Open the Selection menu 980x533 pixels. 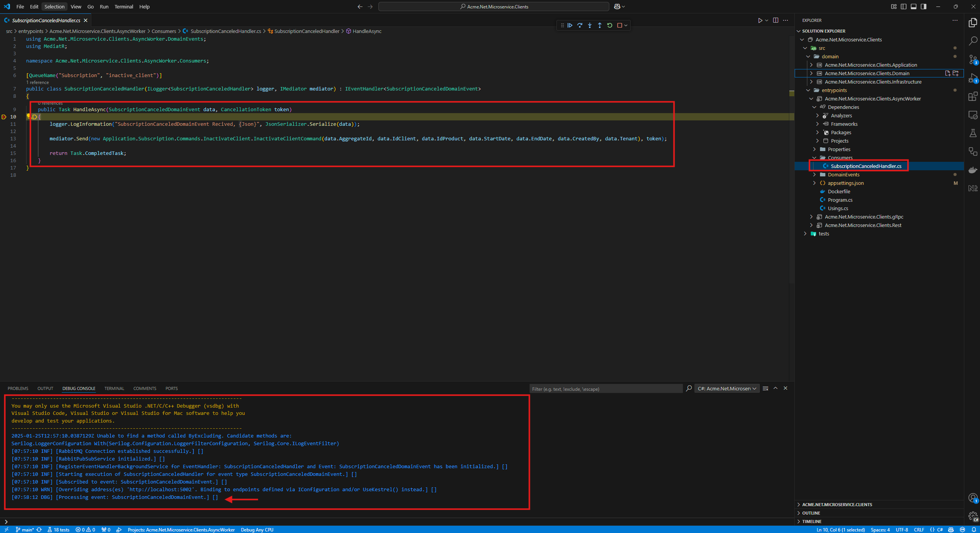click(x=54, y=7)
